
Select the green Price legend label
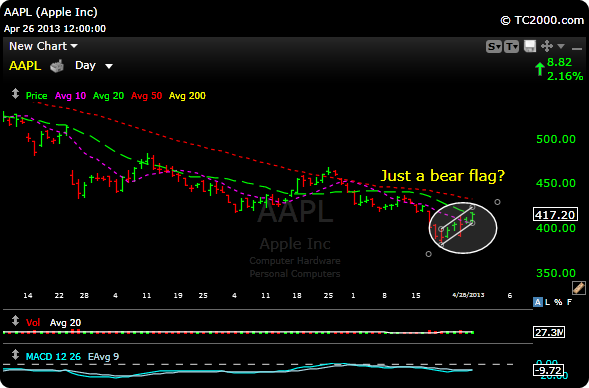[36, 96]
